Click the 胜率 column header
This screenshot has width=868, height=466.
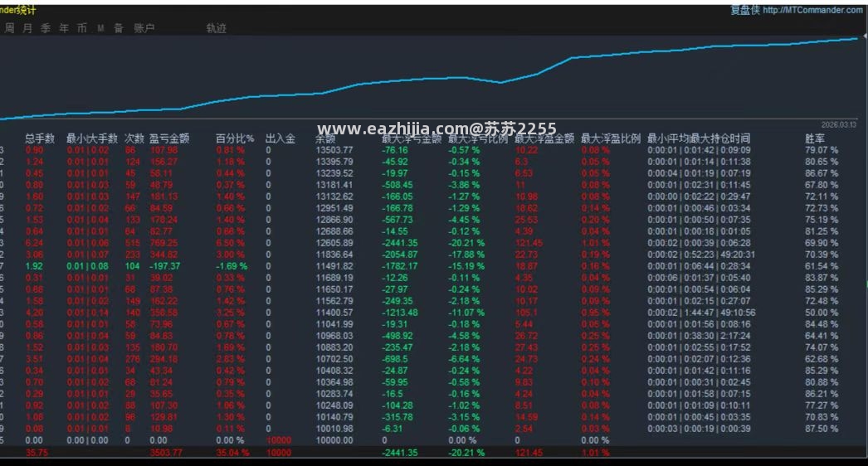point(815,138)
